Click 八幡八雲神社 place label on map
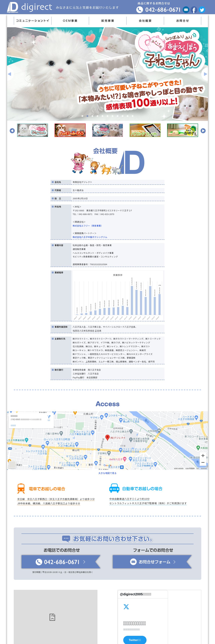The height and width of the screenshot is (644, 215). coord(52,434)
